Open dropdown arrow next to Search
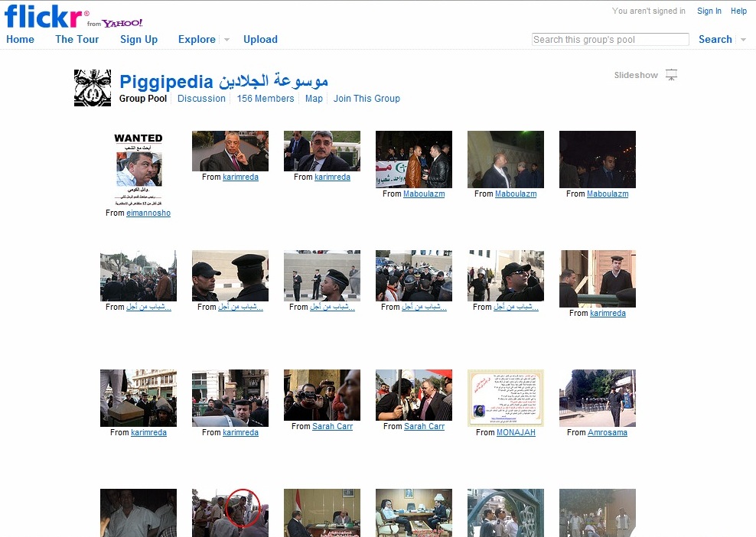Screen dimensions: 756x537 743,40
